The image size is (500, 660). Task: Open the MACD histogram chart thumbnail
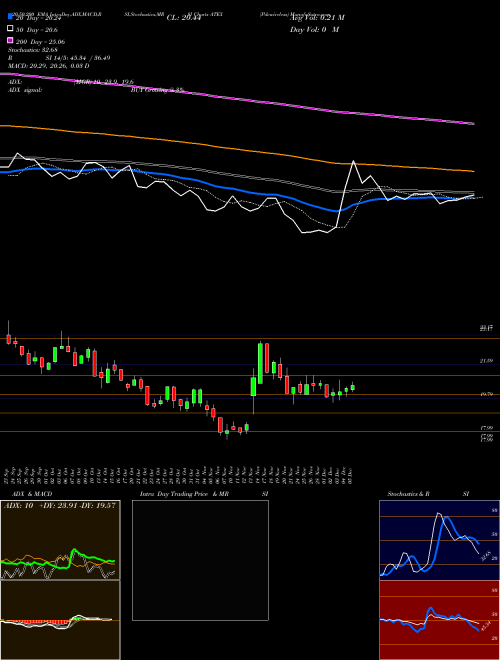60,620
